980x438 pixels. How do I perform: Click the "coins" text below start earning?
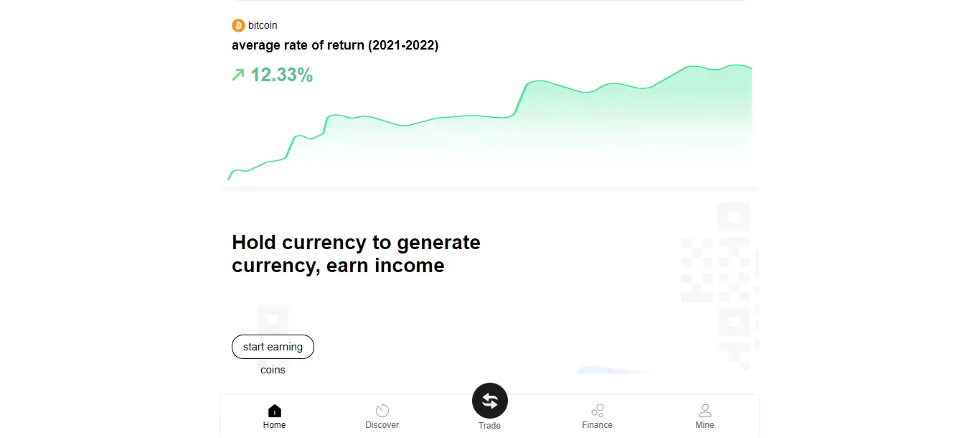point(273,370)
